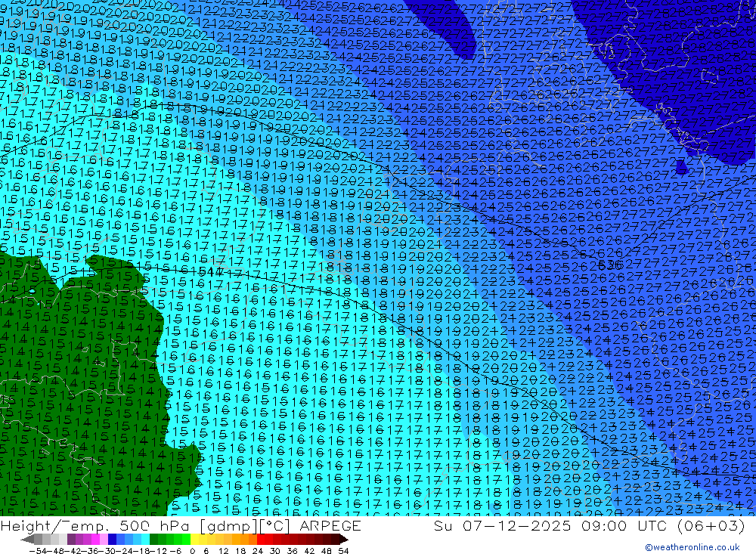Click the dark blue swatch in the temperature legend
756x554 pixels.
112,539
